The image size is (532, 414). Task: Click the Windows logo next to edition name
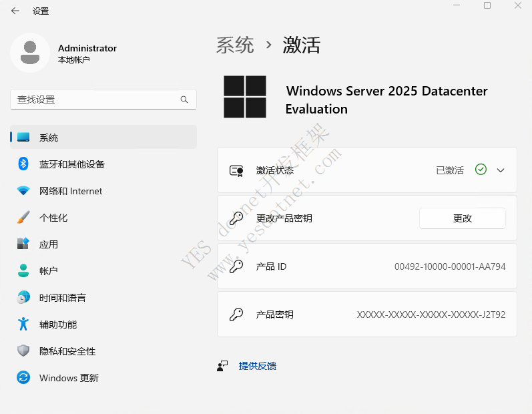tap(244, 97)
